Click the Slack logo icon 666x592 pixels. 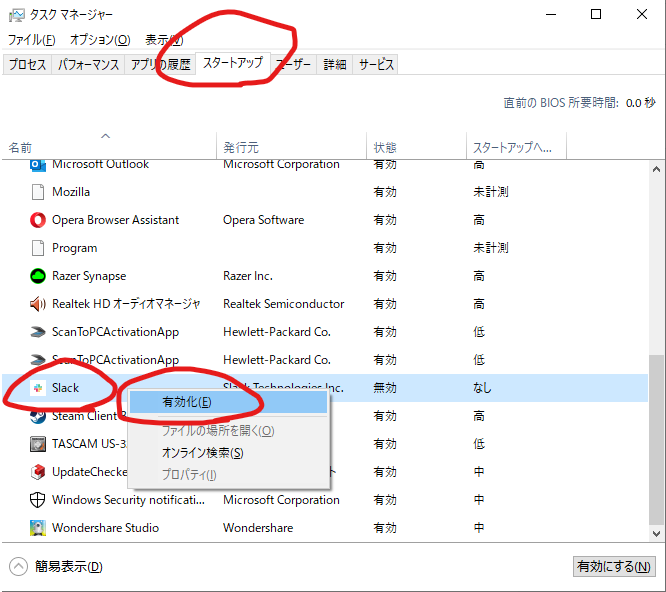tap(38, 388)
